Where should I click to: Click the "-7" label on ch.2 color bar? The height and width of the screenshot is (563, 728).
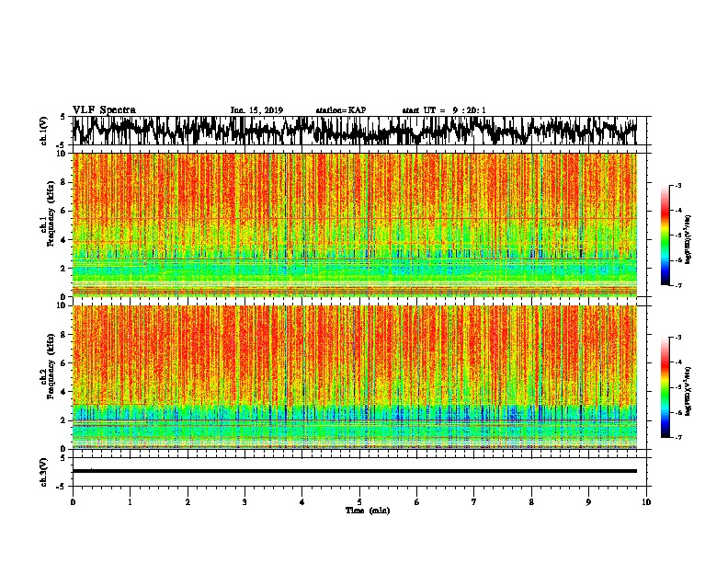[x=678, y=437]
